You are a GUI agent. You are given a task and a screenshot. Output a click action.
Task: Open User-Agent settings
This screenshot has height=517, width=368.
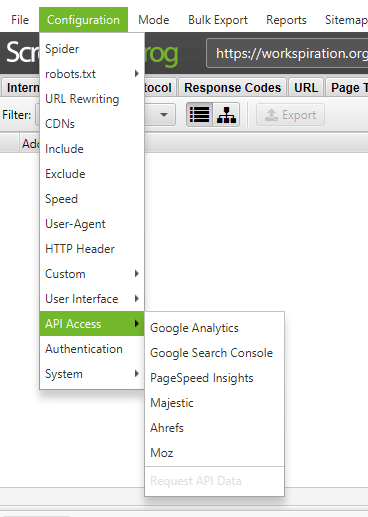92,224
